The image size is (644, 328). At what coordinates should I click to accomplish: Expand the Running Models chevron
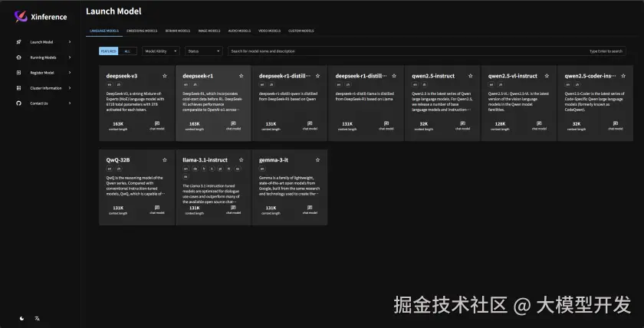click(x=70, y=57)
